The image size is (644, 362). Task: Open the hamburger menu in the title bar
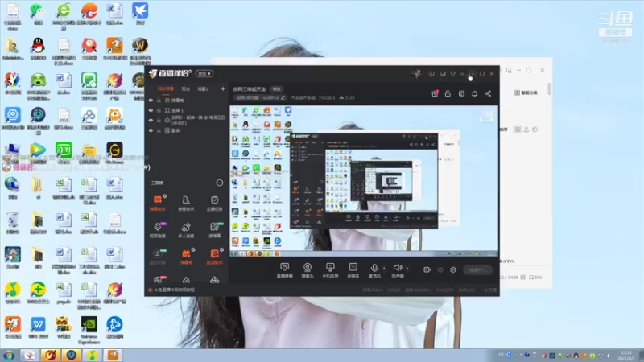[x=462, y=74]
